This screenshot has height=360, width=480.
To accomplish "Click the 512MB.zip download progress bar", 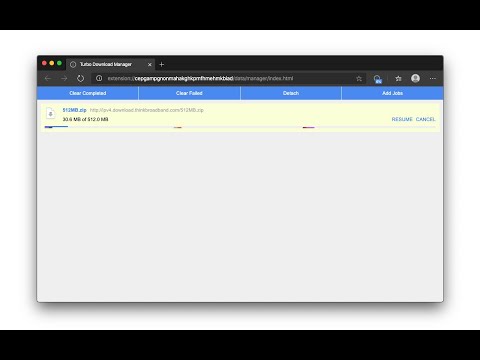I will point(240,127).
